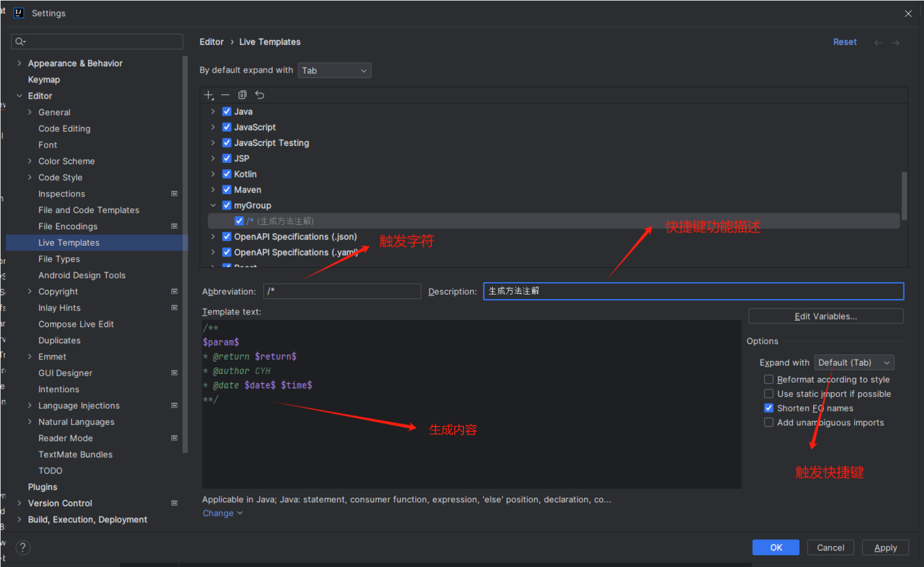Screen dimensions: 924x567
Task: Click the Cancel button
Action: 830,548
